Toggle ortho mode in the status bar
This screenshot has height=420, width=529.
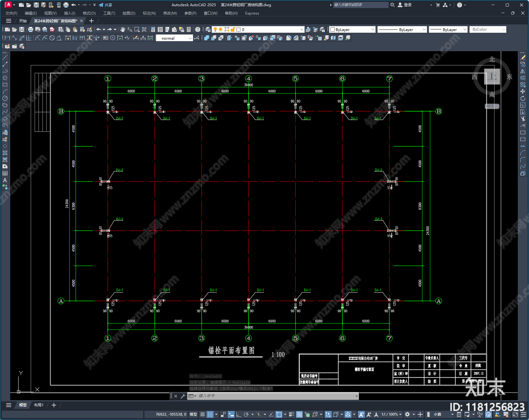click(x=238, y=414)
